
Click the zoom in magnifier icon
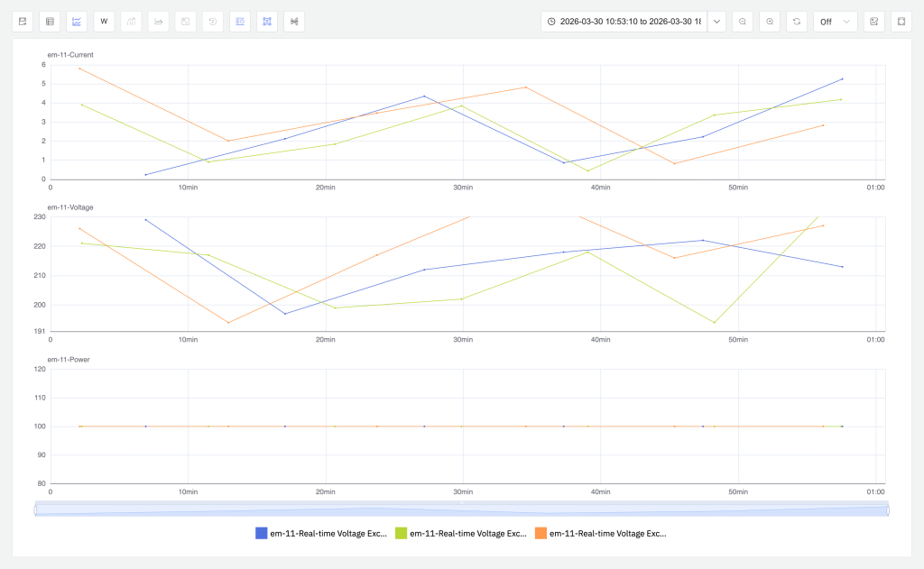(770, 22)
